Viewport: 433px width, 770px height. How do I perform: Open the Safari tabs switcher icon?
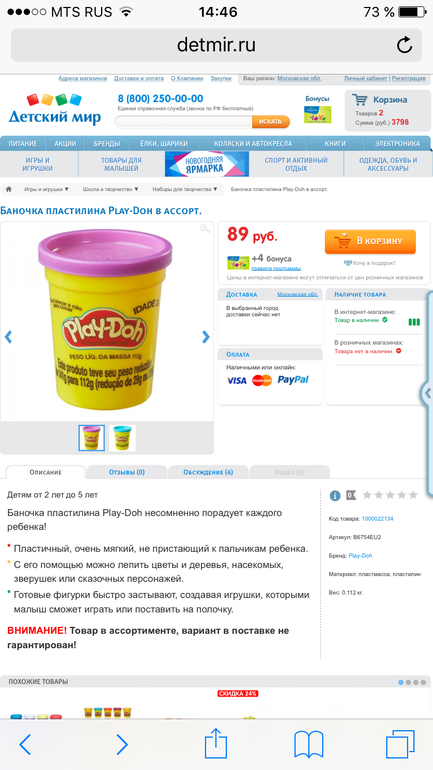(400, 745)
